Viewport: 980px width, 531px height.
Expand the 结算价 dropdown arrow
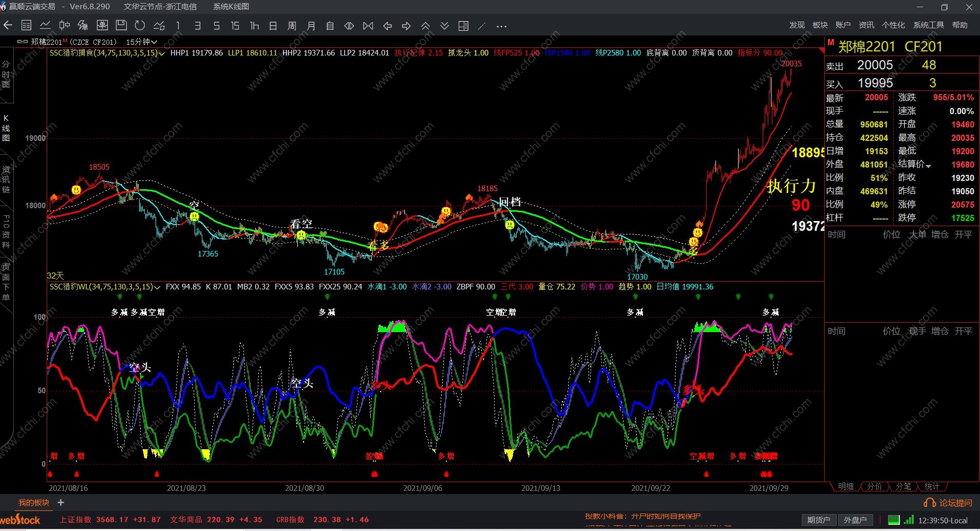(x=928, y=166)
